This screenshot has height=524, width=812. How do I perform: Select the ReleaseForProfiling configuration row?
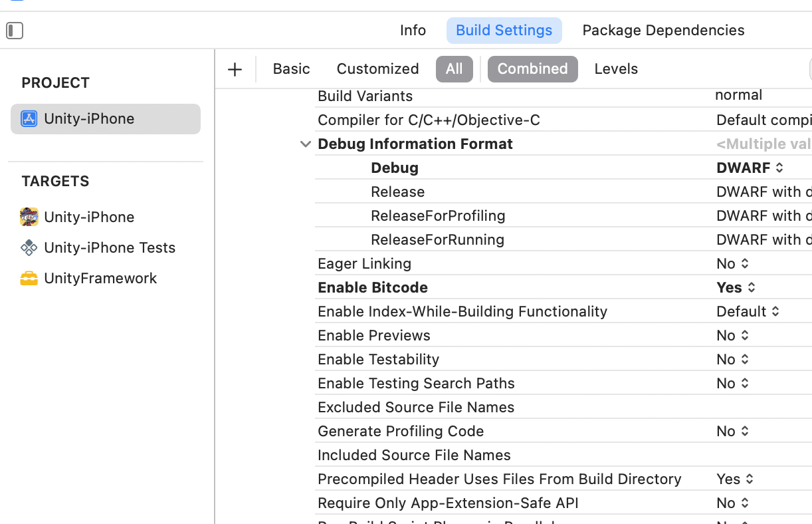tap(563, 215)
